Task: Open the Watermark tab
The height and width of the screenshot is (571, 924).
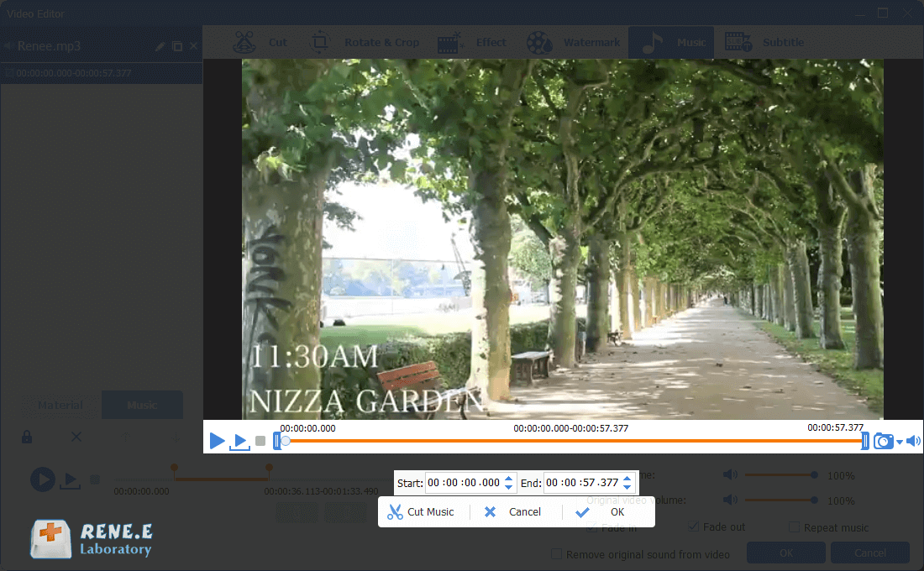Action: coord(575,43)
